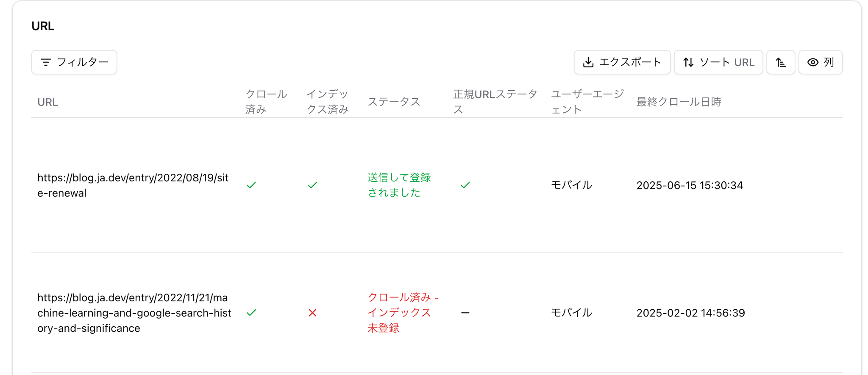868x375 pixels.
Task: Click the エクスポート export button
Action: point(622,62)
